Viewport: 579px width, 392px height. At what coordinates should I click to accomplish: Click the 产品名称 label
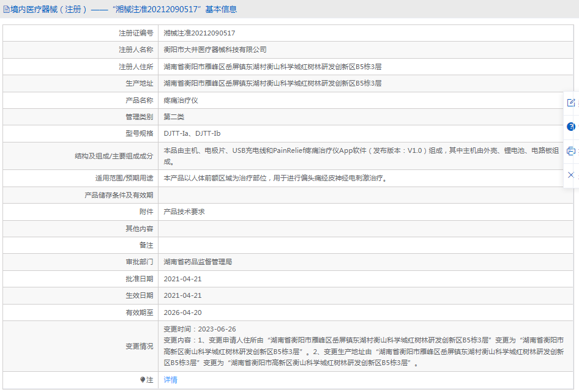click(x=139, y=100)
